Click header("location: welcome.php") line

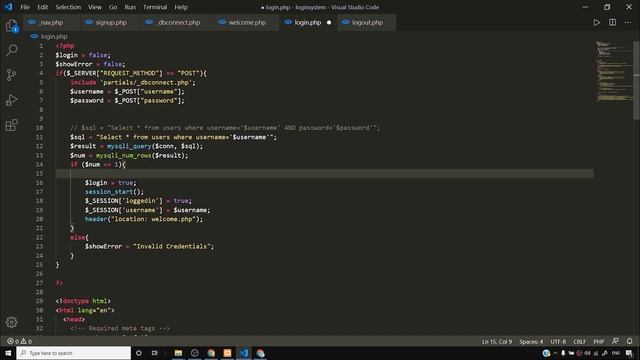[144, 219]
